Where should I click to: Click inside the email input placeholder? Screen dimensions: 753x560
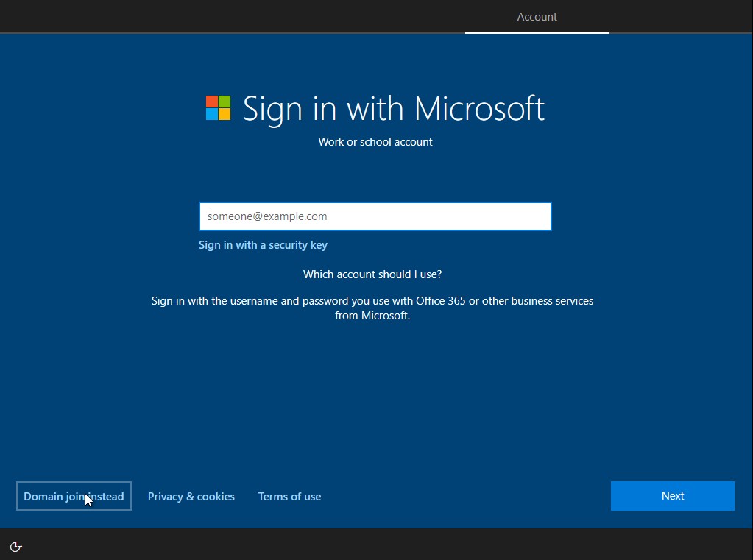(267, 216)
